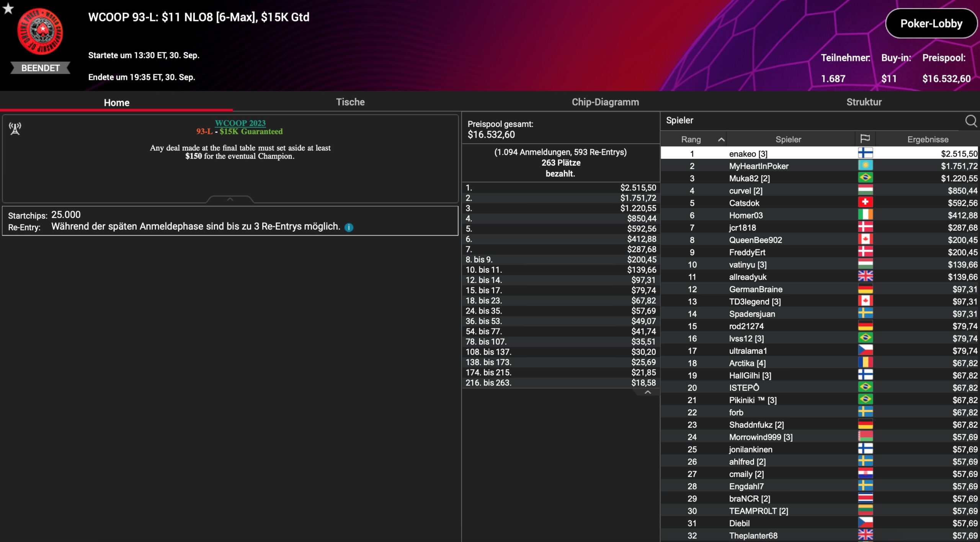Viewport: 980px width, 542px height.
Task: Click cmaily's Croatia flag
Action: click(x=865, y=473)
